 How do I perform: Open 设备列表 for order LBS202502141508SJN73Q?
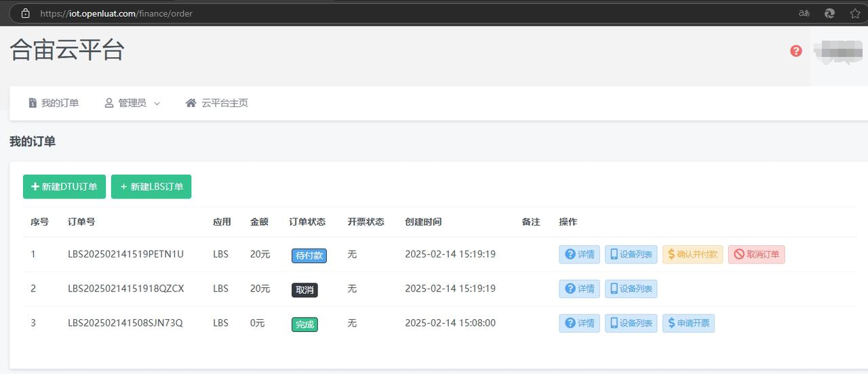(x=631, y=323)
